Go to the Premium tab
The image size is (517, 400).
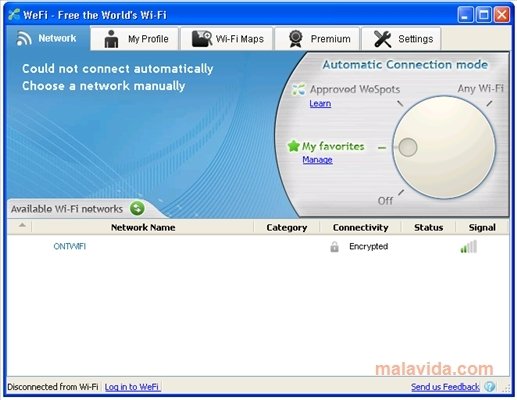pyautogui.click(x=317, y=39)
